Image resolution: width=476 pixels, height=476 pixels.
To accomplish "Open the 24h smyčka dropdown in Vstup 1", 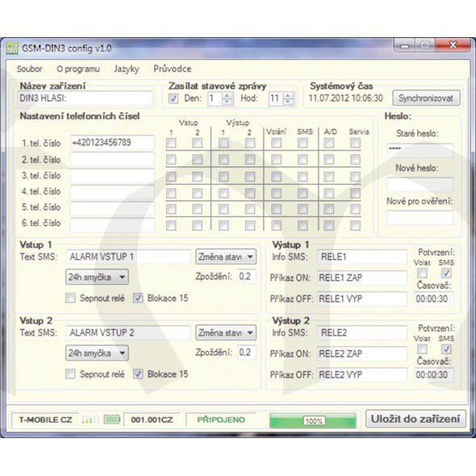I will (97, 277).
